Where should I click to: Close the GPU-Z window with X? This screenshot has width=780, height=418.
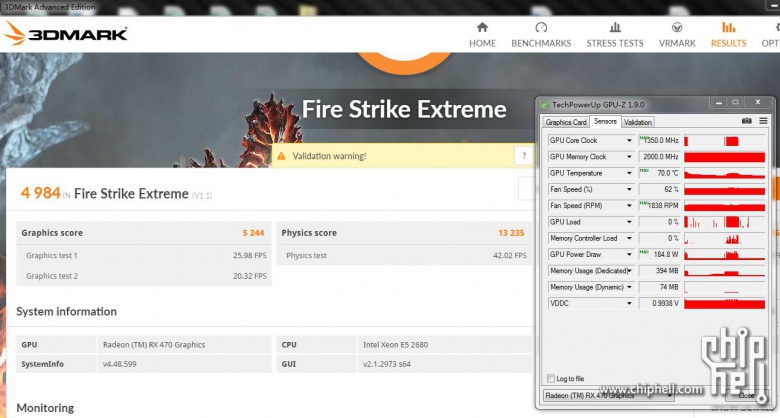click(758, 103)
